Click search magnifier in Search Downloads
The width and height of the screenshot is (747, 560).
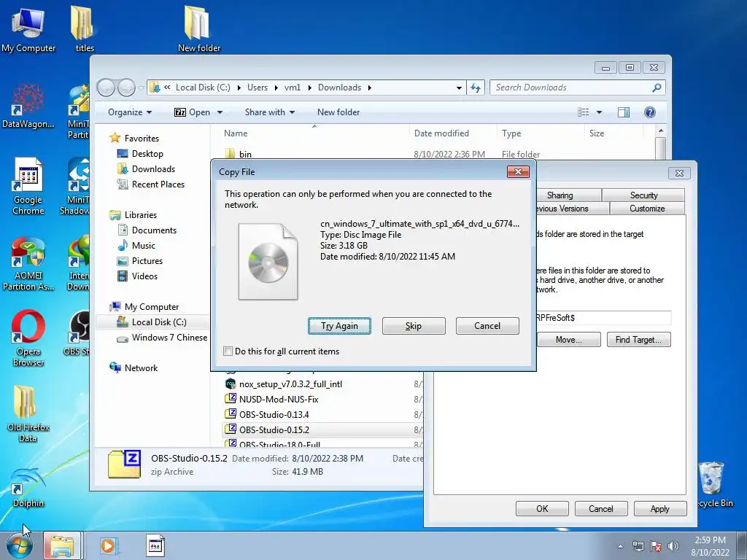pos(657,87)
